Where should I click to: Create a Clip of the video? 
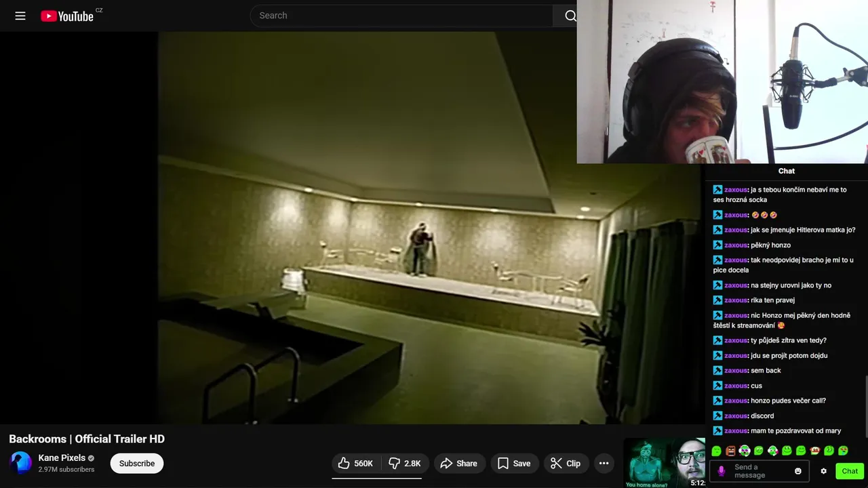566,464
